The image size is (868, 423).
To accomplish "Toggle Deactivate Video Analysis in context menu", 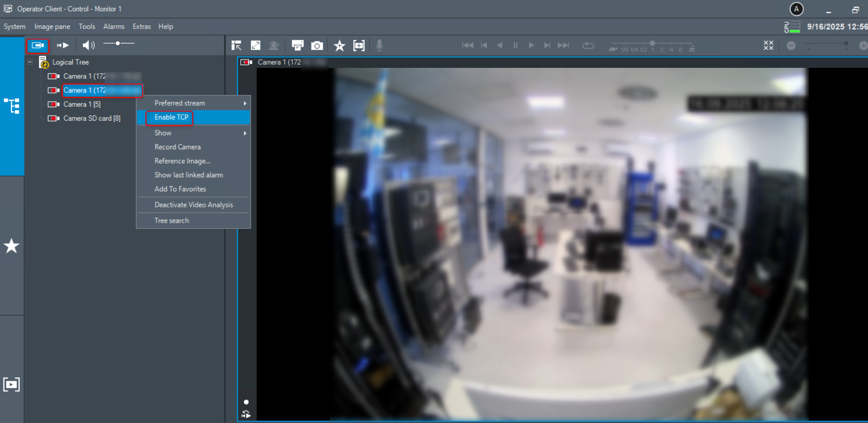I will [193, 205].
